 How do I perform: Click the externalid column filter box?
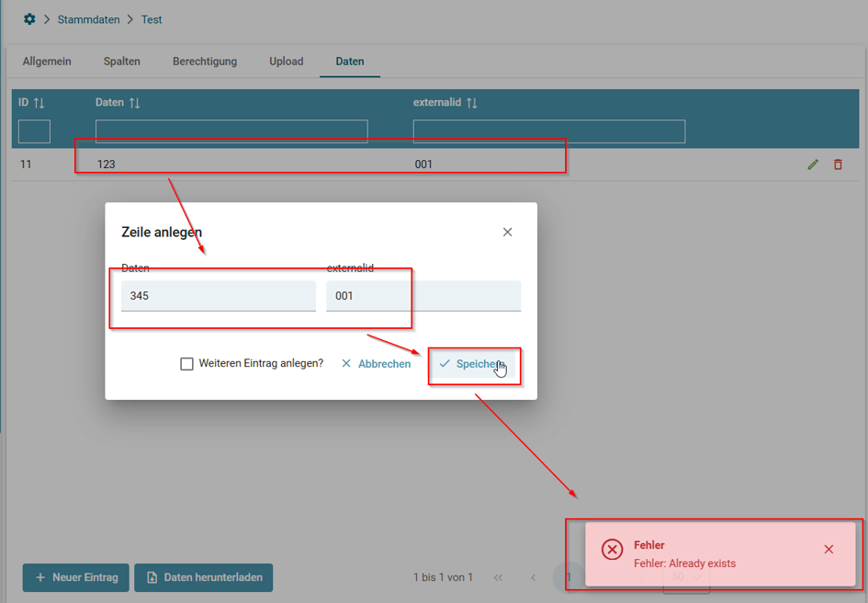(x=549, y=131)
